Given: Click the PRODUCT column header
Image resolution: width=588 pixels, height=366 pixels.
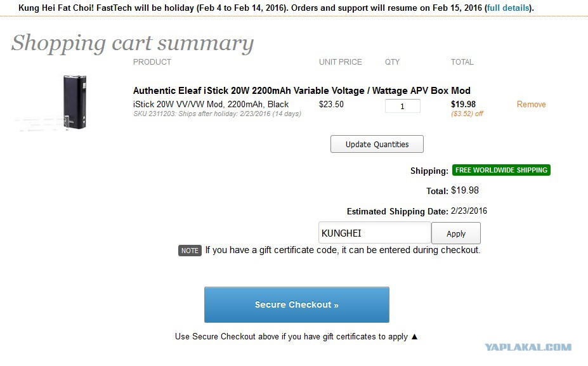Looking at the screenshot, I should [x=152, y=62].
